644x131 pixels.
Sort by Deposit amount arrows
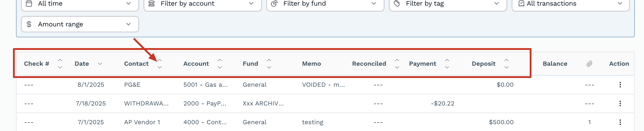tap(507, 64)
